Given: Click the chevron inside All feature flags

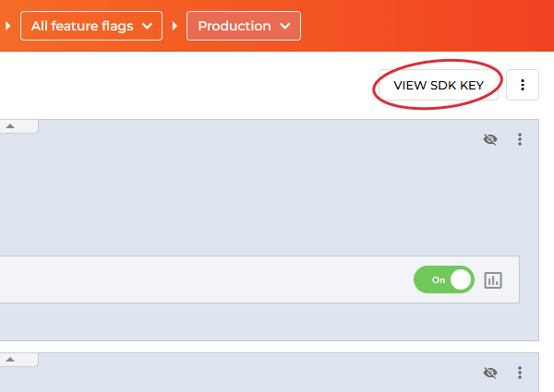Looking at the screenshot, I should click(147, 26).
